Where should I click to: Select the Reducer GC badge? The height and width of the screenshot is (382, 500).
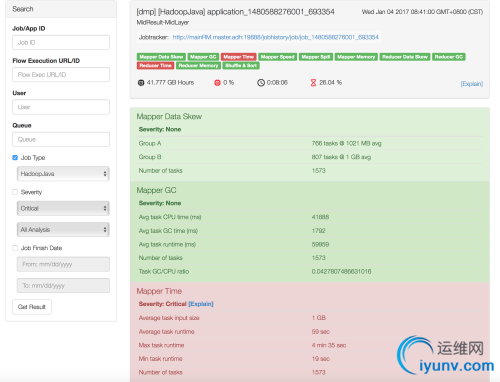click(x=449, y=57)
